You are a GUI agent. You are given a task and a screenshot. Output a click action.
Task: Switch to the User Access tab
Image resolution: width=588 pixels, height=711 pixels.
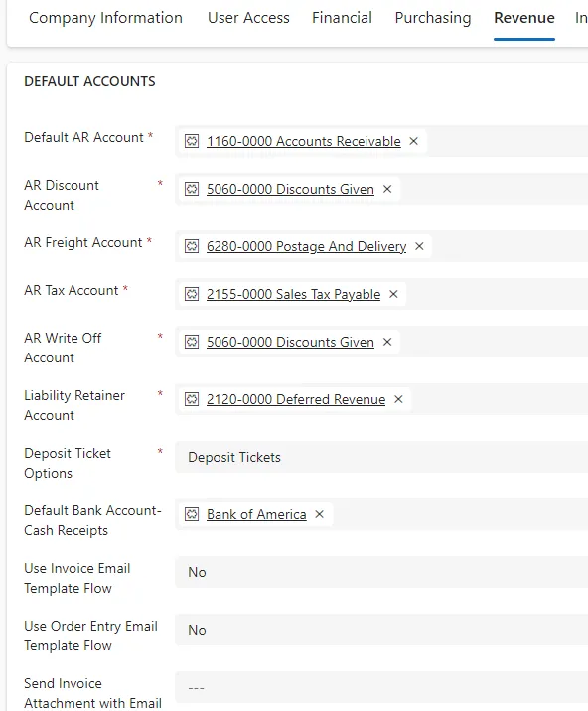click(x=248, y=18)
